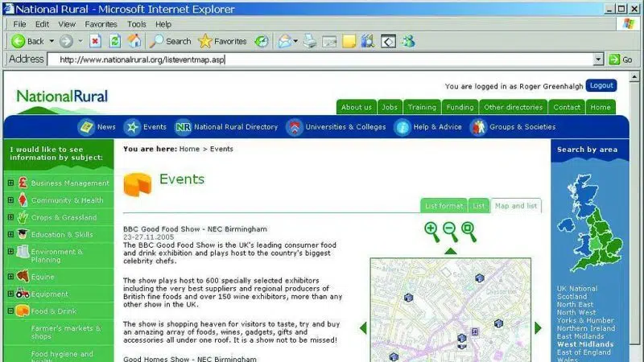This screenshot has width=644, height=362.
Task: Open the Other directories tab
Action: (x=514, y=107)
